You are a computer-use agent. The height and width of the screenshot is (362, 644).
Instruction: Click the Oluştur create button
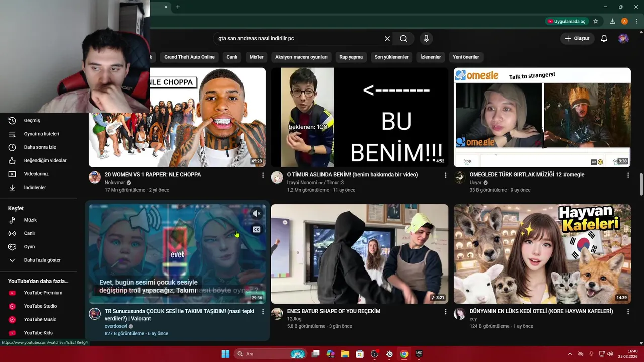click(578, 39)
